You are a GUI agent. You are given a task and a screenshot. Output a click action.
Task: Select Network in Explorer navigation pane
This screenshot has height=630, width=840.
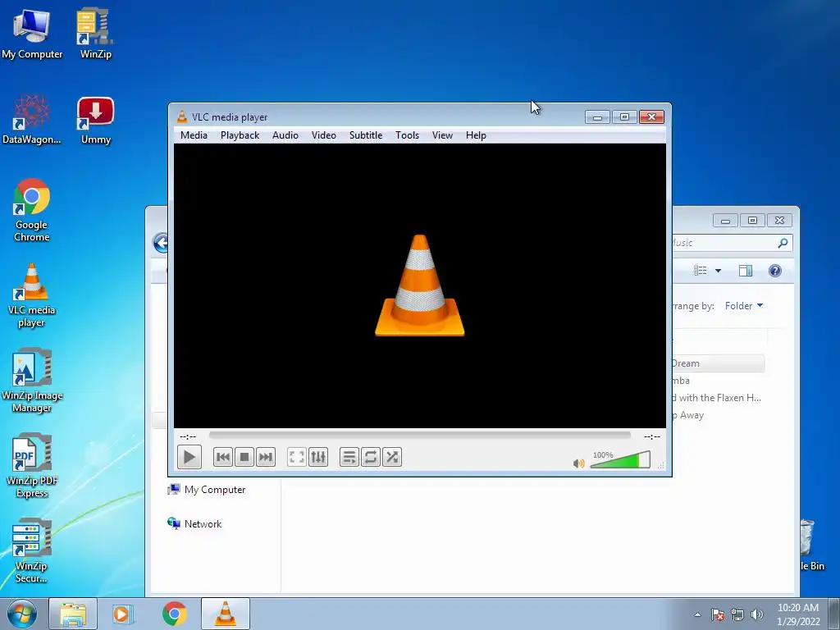[194, 524]
